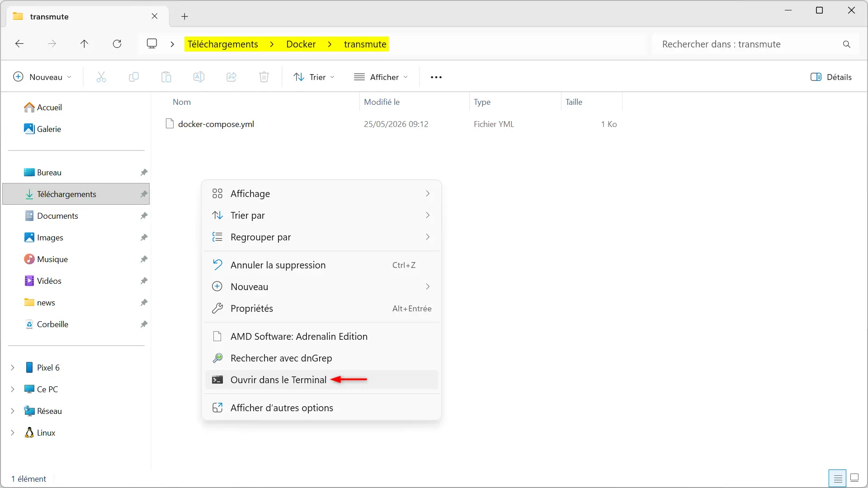Select Annuler la suppression
Screen dimensions: 868x488
click(x=321, y=265)
